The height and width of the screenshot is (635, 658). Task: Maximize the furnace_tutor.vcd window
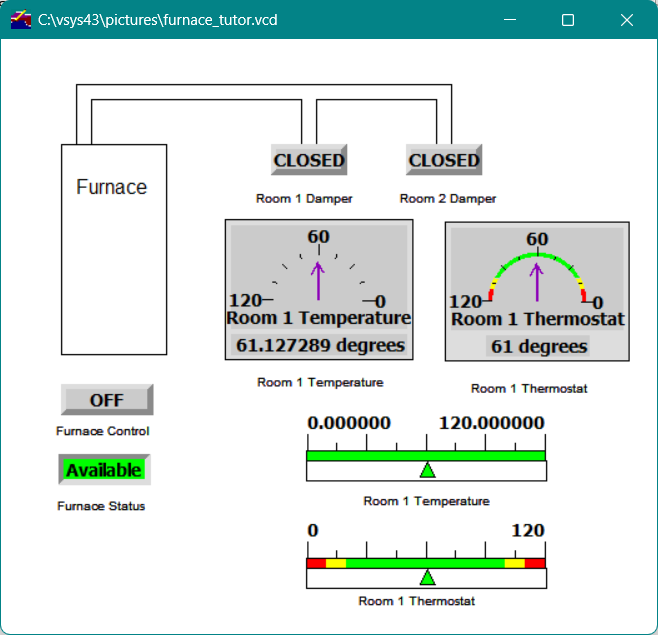click(568, 20)
